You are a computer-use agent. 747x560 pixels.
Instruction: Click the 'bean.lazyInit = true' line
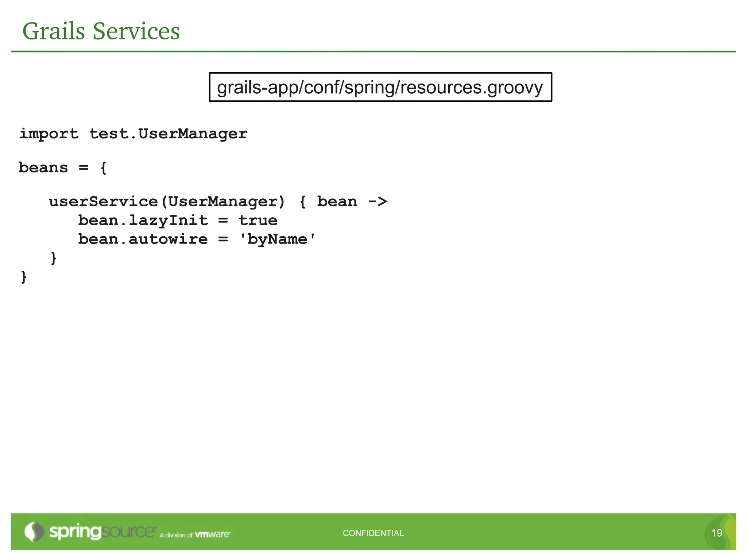(x=178, y=221)
